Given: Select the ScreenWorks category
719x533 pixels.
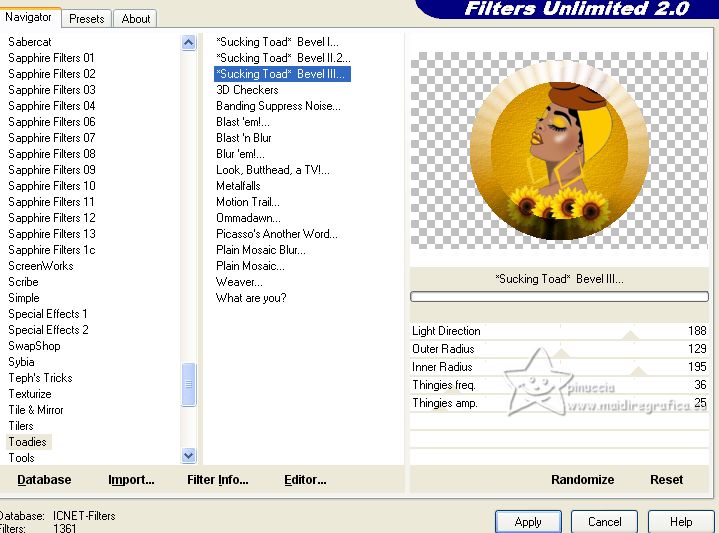Looking at the screenshot, I should [41, 266].
